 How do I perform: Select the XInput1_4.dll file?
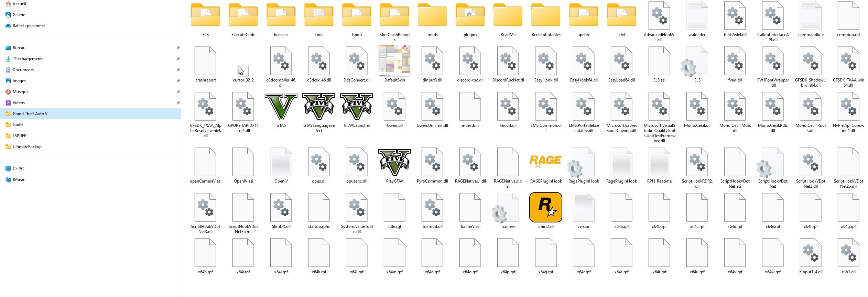coord(811,253)
